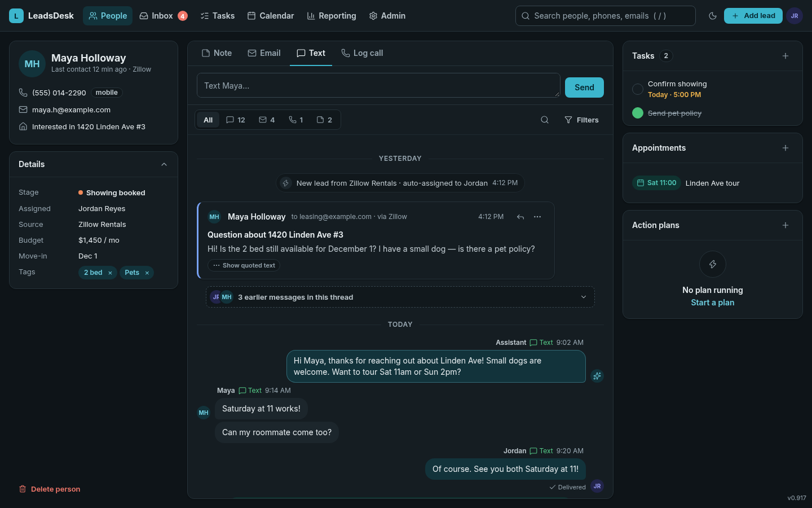Focus the search people, phones, emails box
Viewport: 812px width, 508px height.
(606, 16)
